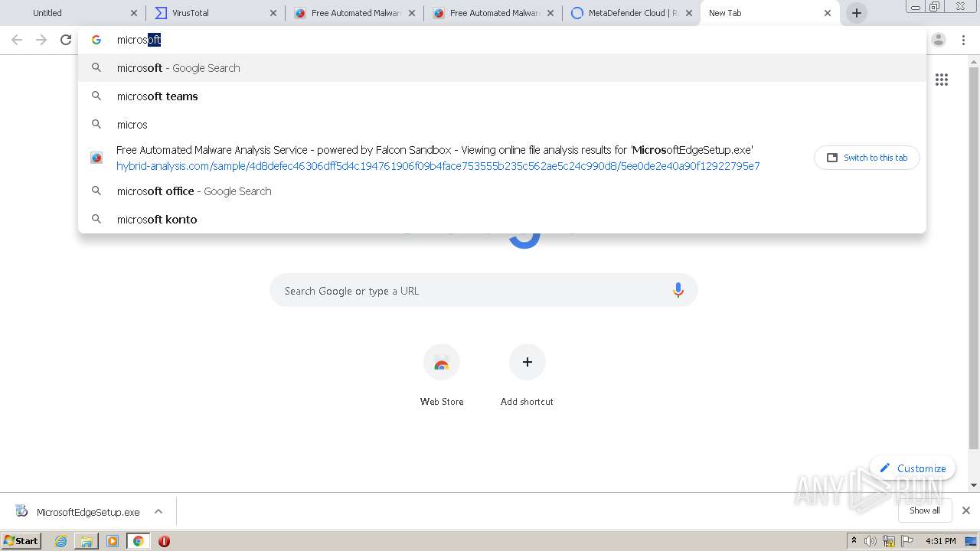Click the 'Switch to this tab' button
The width and height of the screenshot is (980, 551).
click(867, 158)
